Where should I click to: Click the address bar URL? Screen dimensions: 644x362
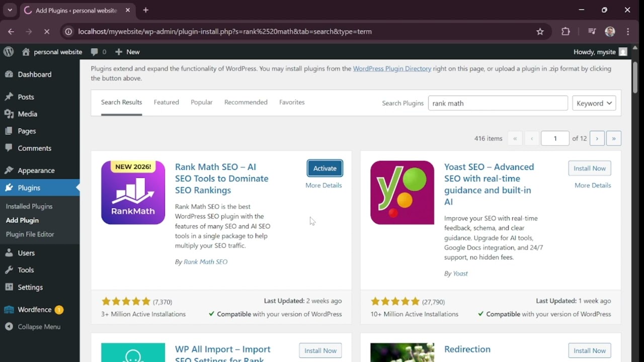tap(225, 32)
